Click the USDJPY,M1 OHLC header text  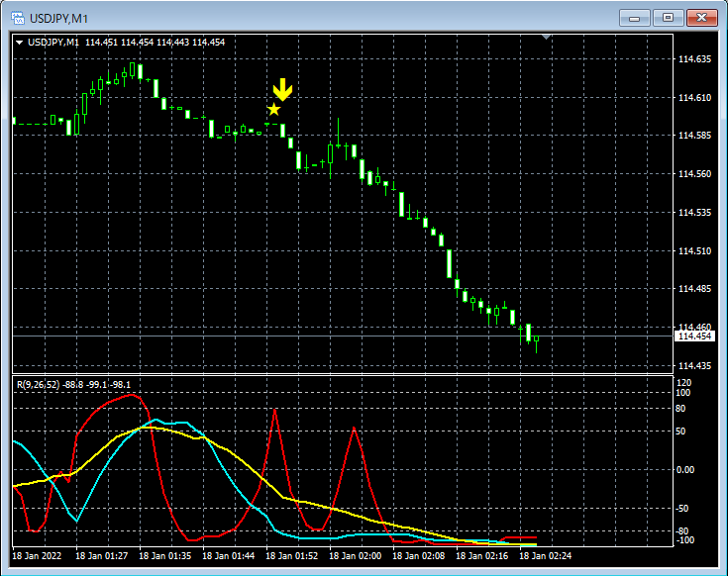[x=127, y=43]
